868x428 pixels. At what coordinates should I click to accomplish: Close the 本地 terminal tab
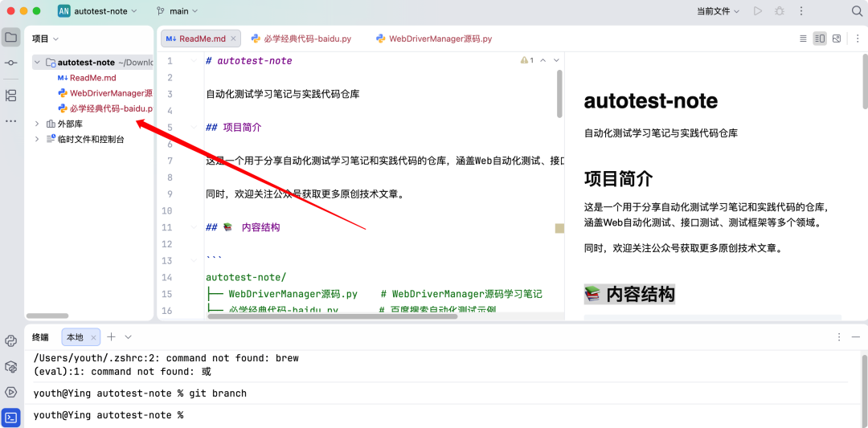pyautogui.click(x=93, y=337)
